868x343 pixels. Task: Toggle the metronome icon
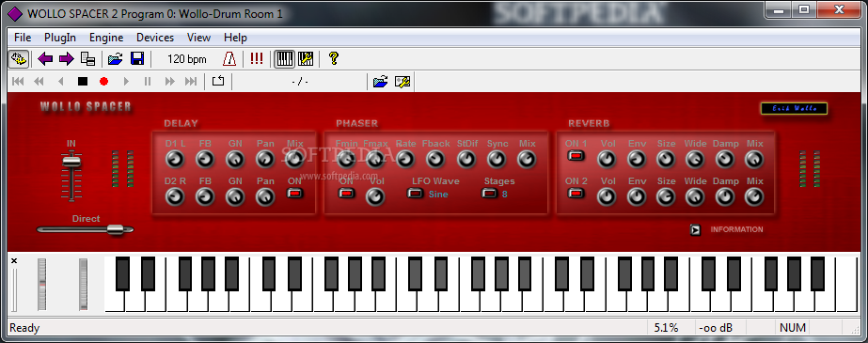[x=229, y=58]
